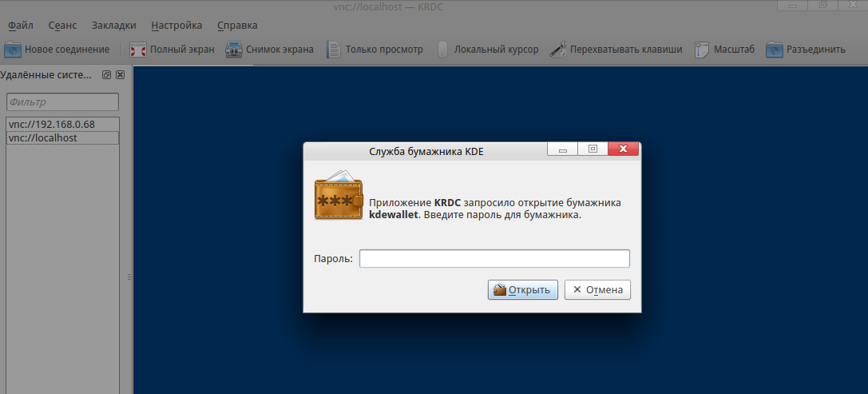Maximize the Служба бумажника KDE dialog
Viewport: 868px width, 394px height.
(593, 149)
